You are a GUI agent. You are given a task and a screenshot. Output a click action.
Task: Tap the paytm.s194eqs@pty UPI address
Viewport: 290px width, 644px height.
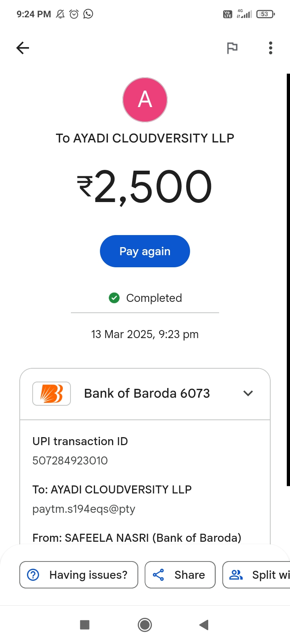click(x=84, y=509)
